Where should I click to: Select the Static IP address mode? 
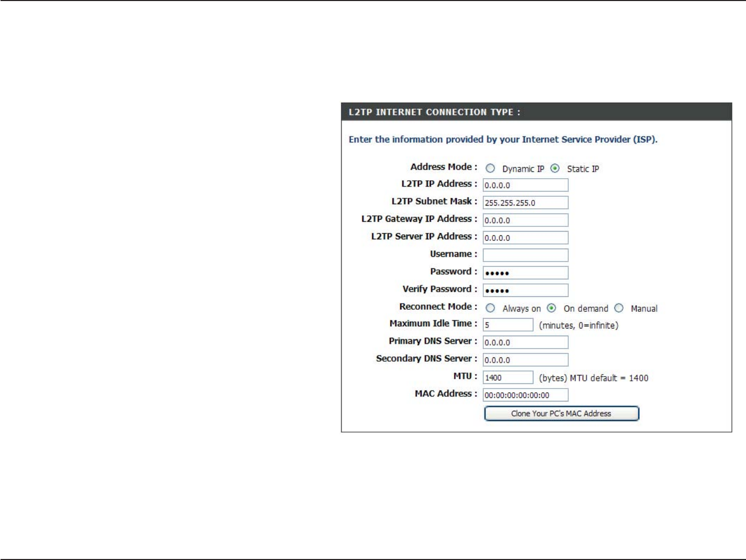(x=555, y=168)
